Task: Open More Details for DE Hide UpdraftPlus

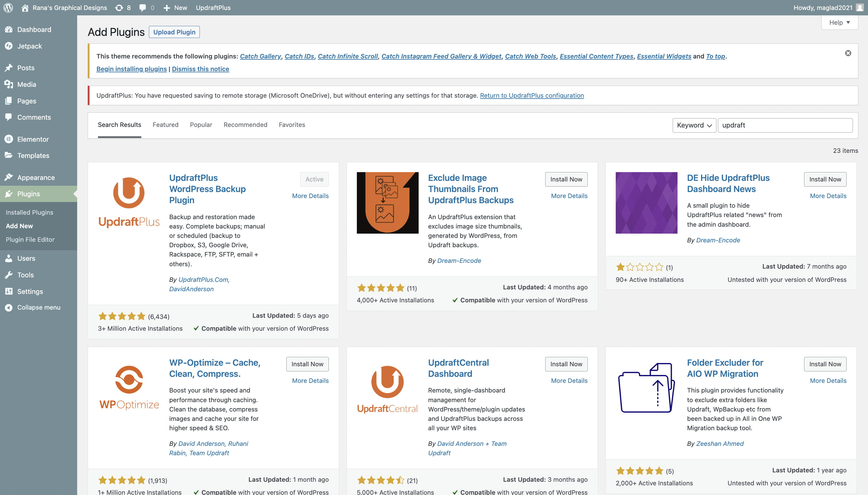Action: point(828,196)
